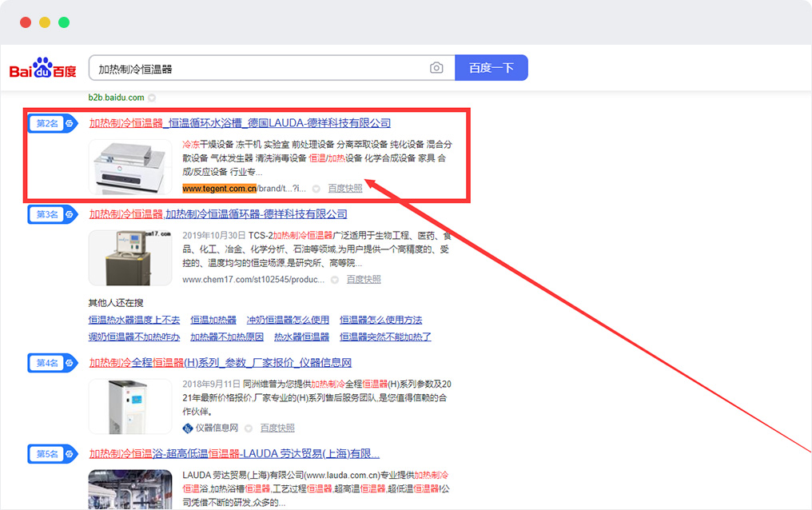Select related search 恒温器怎么使用方法

pyautogui.click(x=380, y=320)
